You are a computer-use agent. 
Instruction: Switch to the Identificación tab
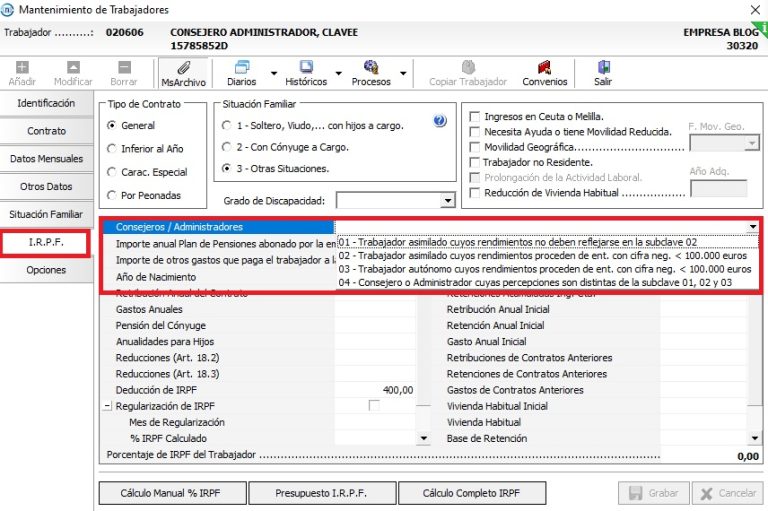click(x=46, y=103)
